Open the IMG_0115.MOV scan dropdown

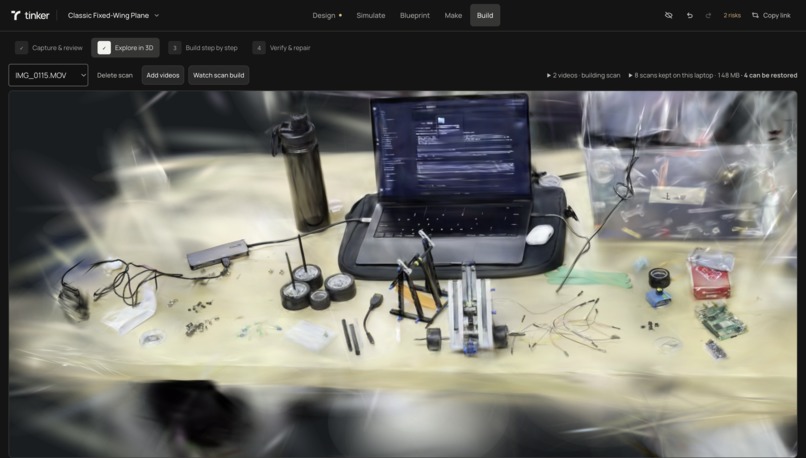point(48,75)
